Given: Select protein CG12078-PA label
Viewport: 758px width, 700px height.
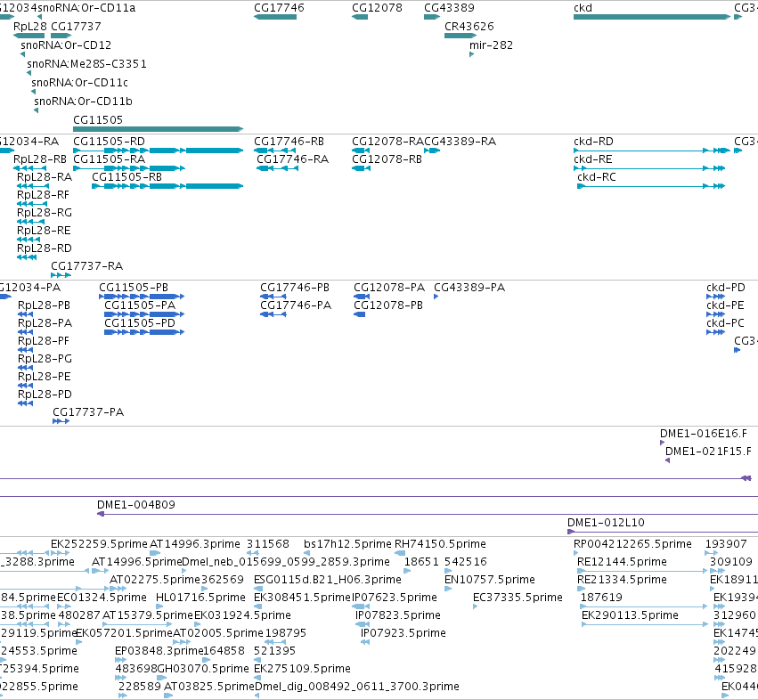Looking at the screenshot, I should tap(389, 288).
